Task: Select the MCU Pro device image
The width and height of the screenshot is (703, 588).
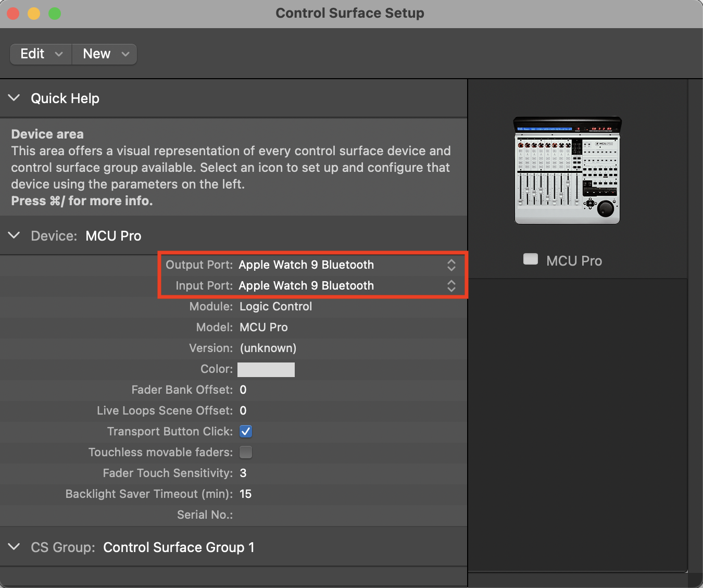Action: click(567, 170)
